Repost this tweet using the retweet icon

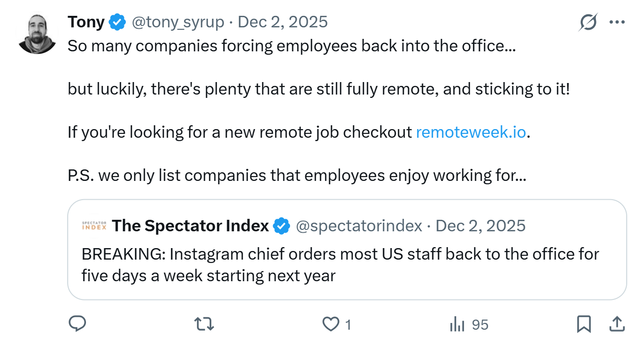click(204, 325)
